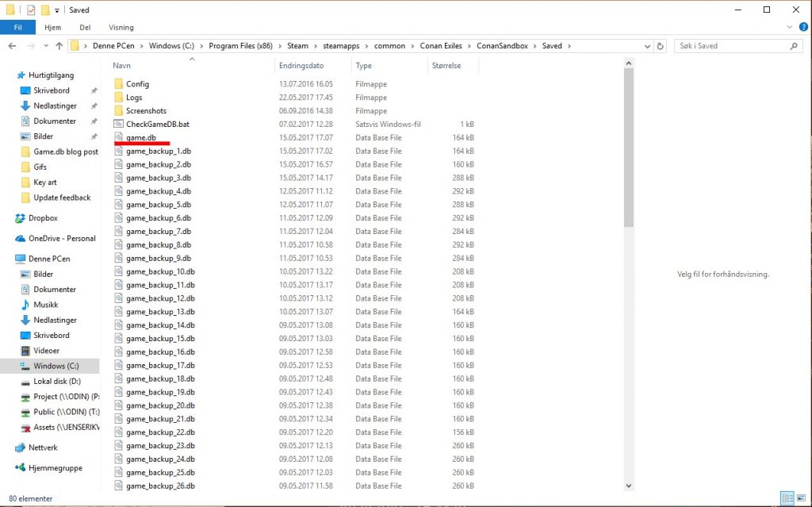
Task: Click the Up one level arrow
Action: tap(59, 46)
